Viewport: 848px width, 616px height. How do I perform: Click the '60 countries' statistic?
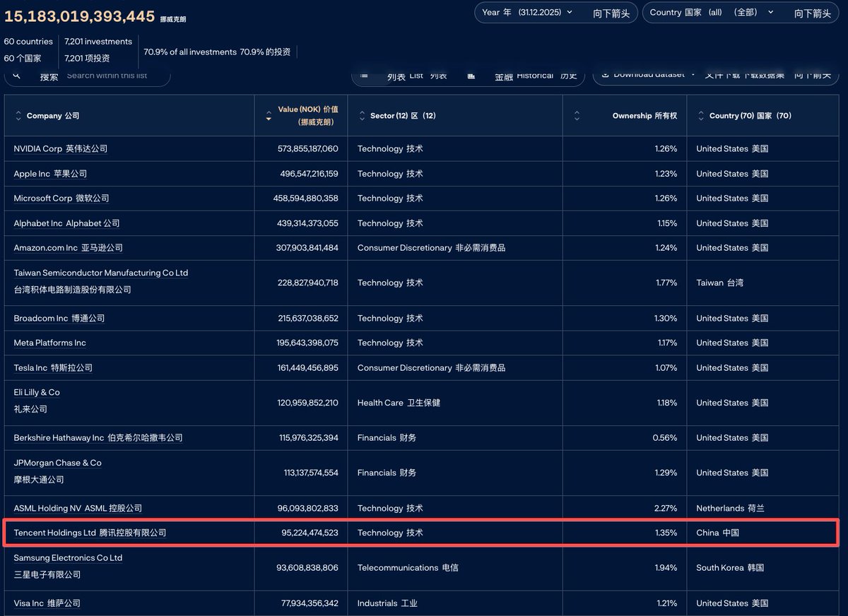click(28, 42)
